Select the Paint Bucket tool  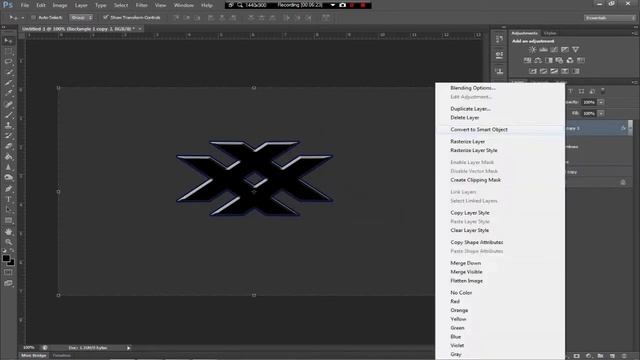(8, 157)
